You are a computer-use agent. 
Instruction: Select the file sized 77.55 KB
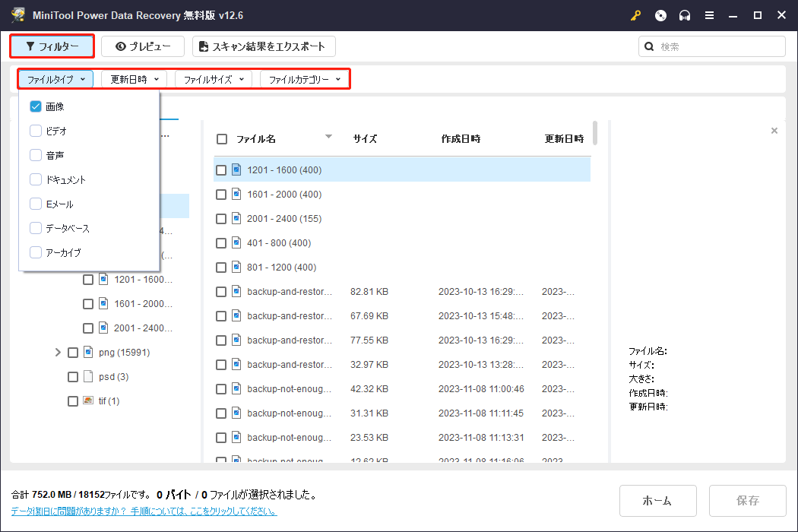pyautogui.click(x=402, y=340)
